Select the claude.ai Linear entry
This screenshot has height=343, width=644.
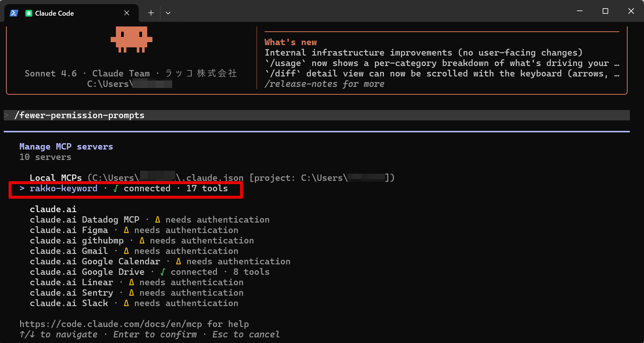(x=136, y=282)
